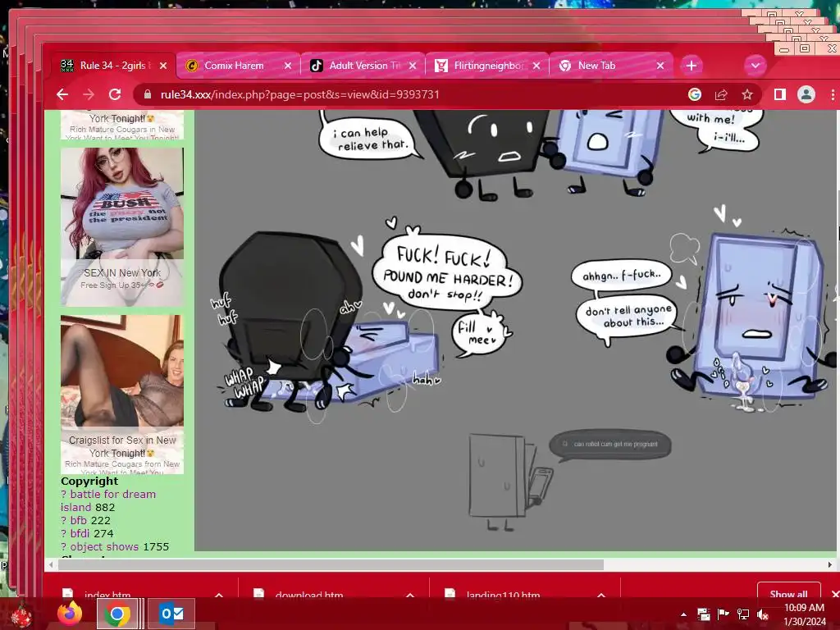Open the bfdi copyright tag
Viewport: 840px width, 630px height.
[x=79, y=533]
